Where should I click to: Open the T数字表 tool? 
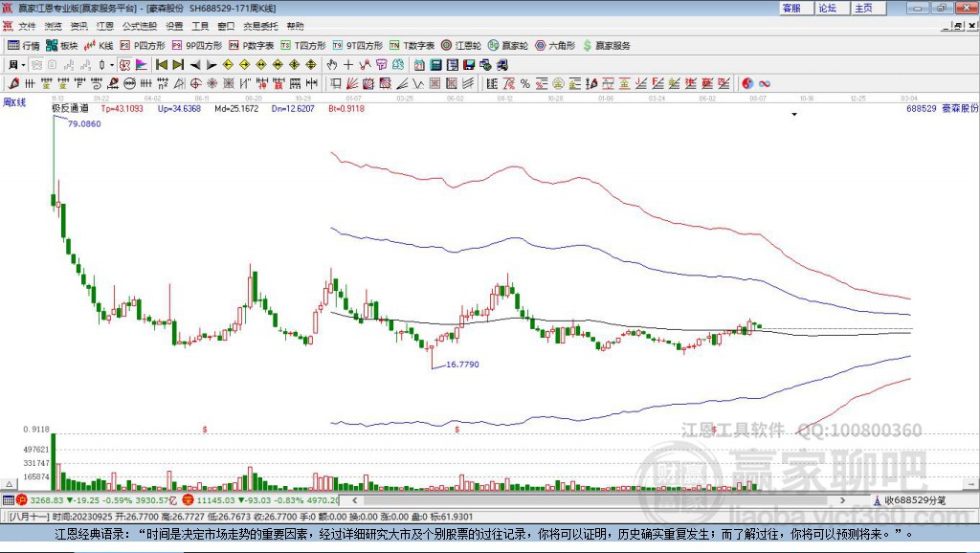[412, 46]
